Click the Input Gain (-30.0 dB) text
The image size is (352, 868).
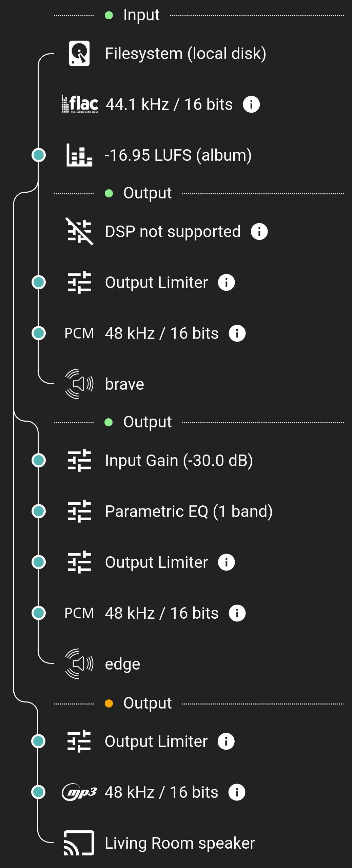pos(179,460)
